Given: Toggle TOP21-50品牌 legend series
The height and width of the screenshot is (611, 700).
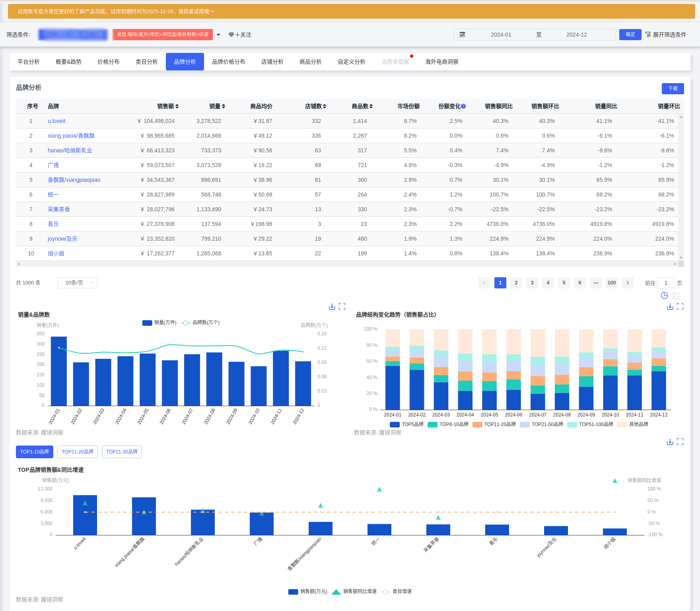Looking at the screenshot, I should point(541,424).
